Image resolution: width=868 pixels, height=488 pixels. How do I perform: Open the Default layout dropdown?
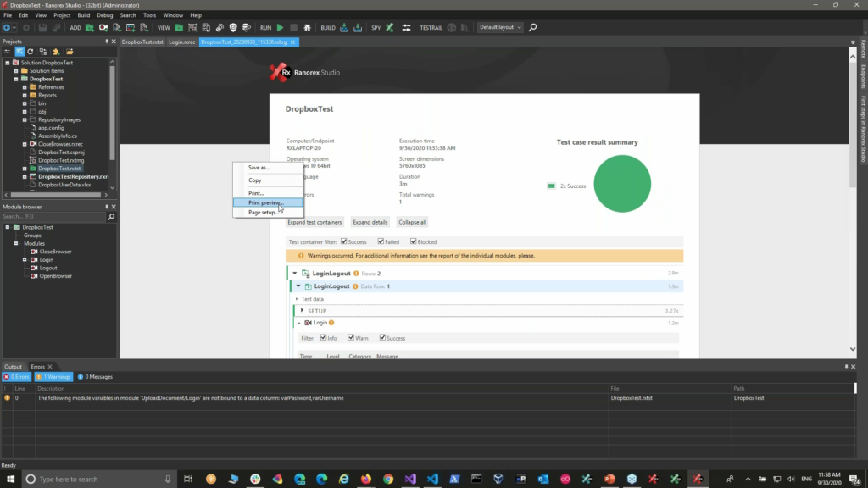pos(500,27)
